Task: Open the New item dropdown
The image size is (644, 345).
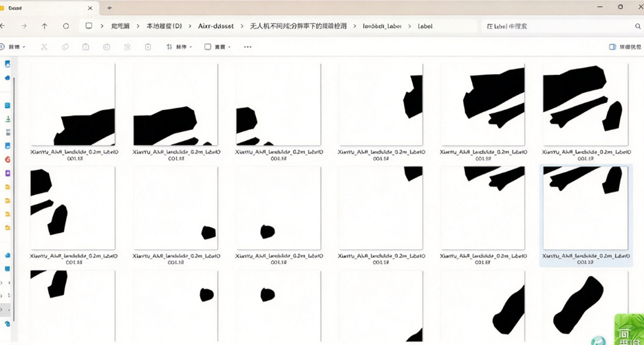Action: click(12, 47)
